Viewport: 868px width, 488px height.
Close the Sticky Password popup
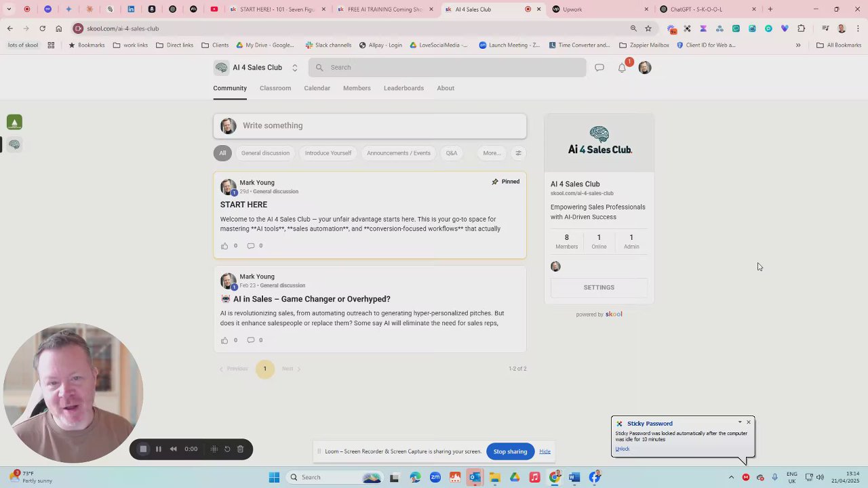click(749, 422)
